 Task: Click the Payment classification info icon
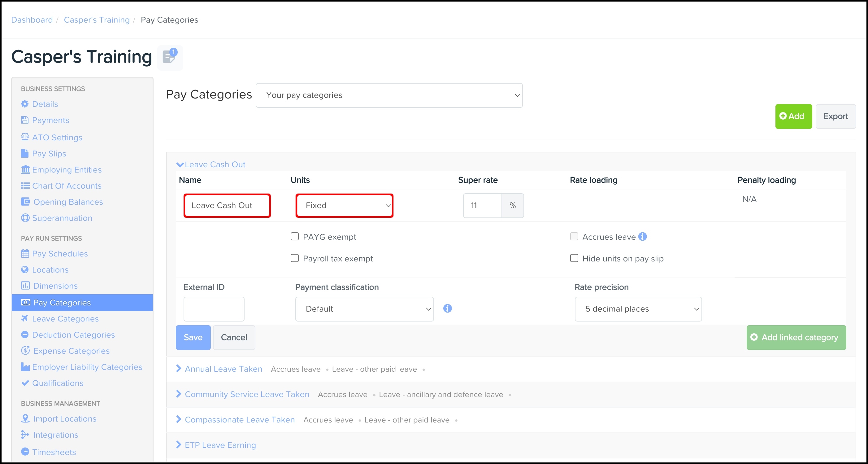pyautogui.click(x=447, y=309)
